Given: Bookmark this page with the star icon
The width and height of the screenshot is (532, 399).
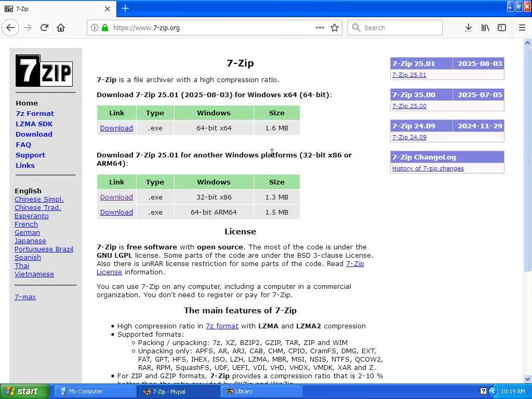Looking at the screenshot, I should pos(335,28).
